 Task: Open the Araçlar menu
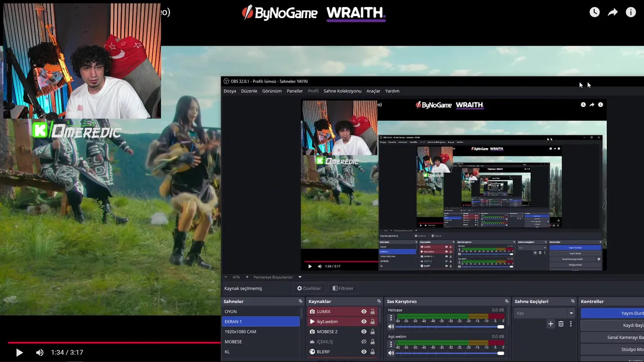[373, 91]
